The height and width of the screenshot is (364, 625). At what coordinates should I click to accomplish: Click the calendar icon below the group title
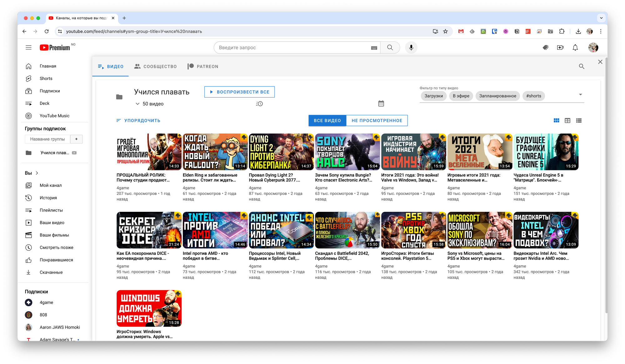381,103
